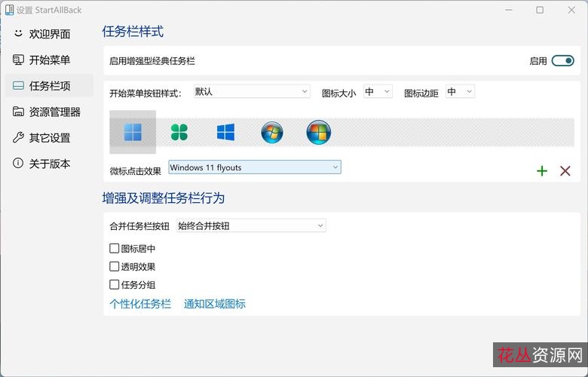View the 关于版本 page
This screenshot has height=377, width=588.
pyautogui.click(x=50, y=163)
